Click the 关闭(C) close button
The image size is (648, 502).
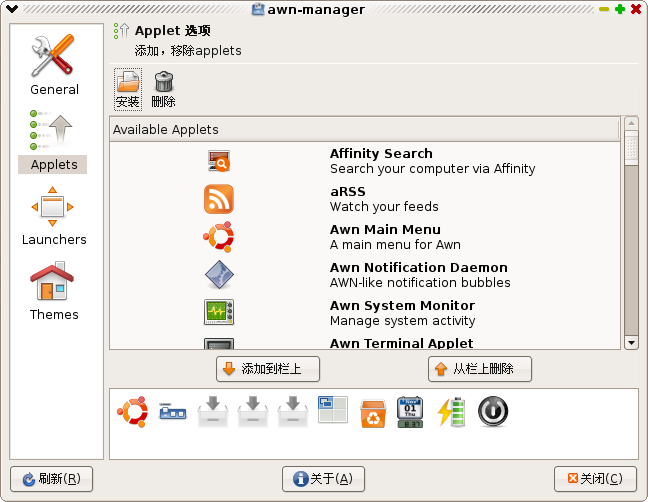click(x=595, y=479)
